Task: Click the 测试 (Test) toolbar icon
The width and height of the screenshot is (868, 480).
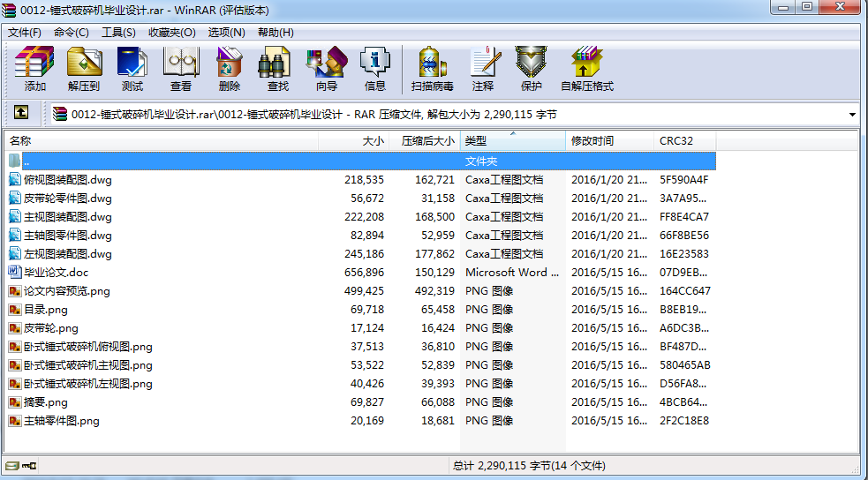Action: (x=132, y=62)
